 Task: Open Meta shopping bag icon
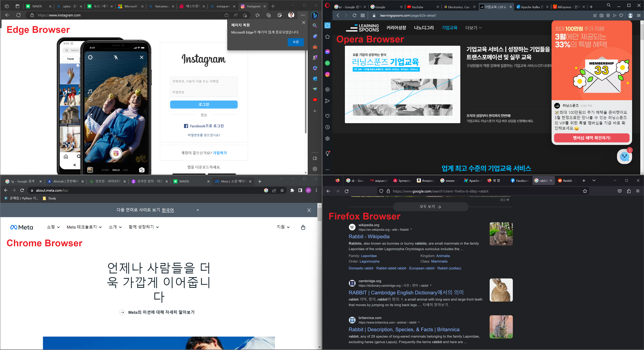[303, 227]
